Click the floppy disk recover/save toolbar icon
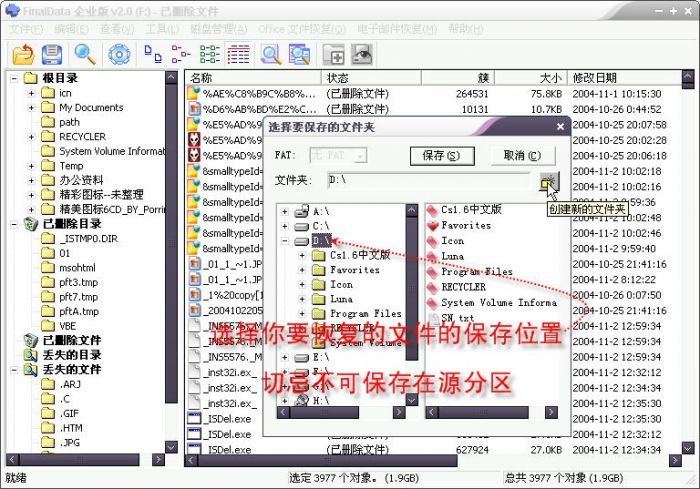 point(52,54)
